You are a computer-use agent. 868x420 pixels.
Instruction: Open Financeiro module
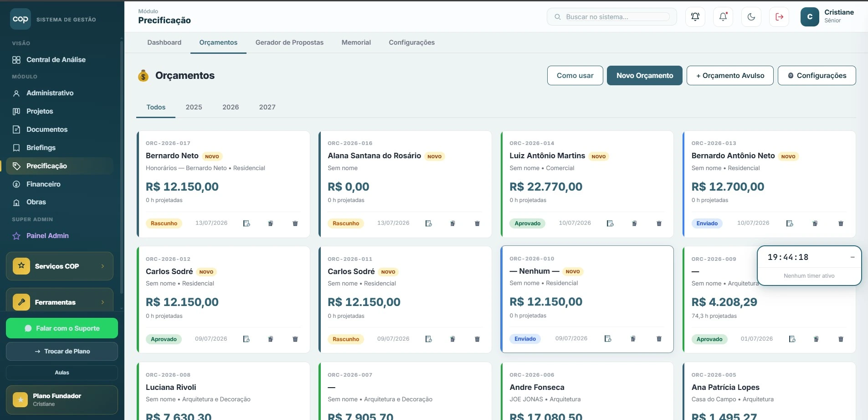coord(43,184)
